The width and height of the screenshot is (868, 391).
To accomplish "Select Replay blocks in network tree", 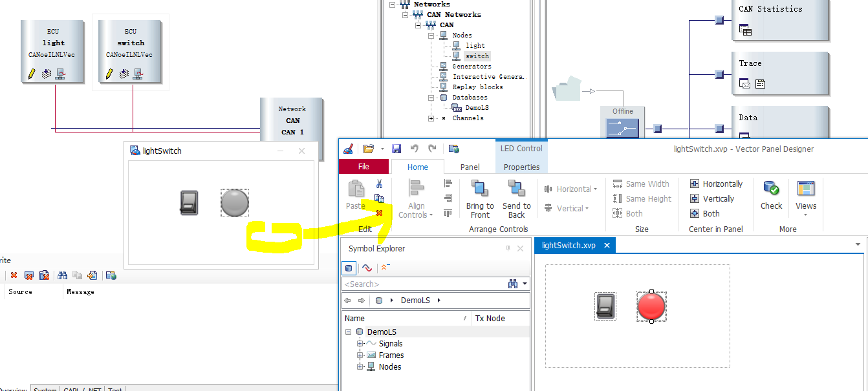I will point(478,87).
